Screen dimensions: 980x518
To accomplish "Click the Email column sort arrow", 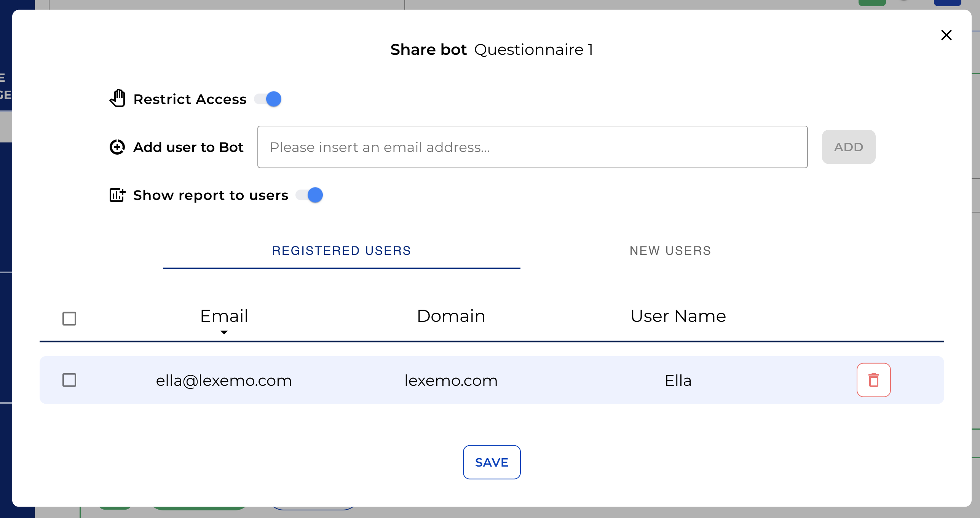I will tap(224, 333).
